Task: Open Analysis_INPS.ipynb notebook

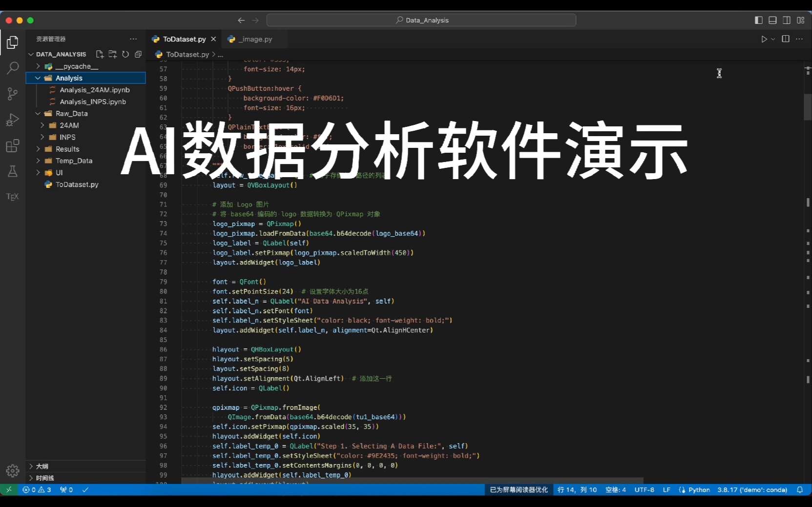Action: coord(93,101)
